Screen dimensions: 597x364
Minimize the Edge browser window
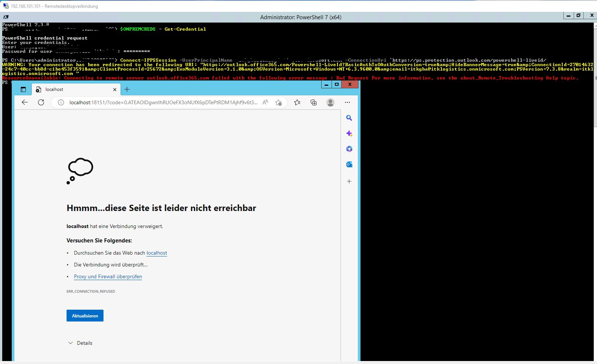click(x=326, y=85)
